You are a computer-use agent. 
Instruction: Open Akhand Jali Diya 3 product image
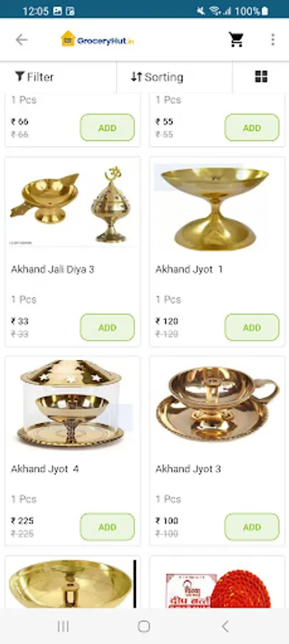pos(72,205)
